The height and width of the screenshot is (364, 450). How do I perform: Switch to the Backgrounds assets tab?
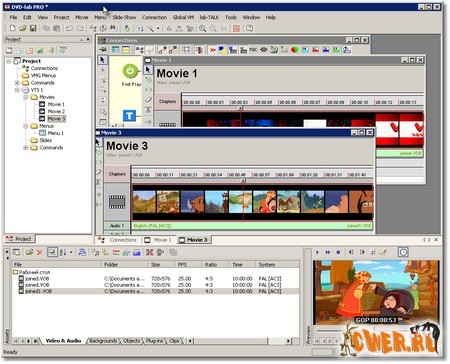pos(103,341)
